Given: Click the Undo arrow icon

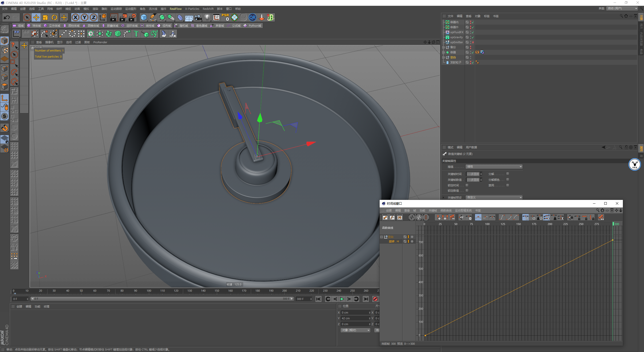Looking at the screenshot, I should [7, 17].
